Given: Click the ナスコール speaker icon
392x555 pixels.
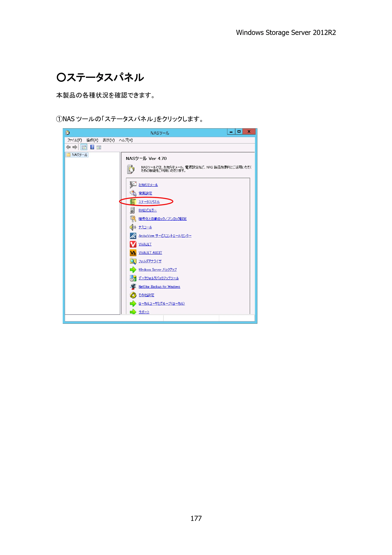Looking at the screenshot, I should [x=133, y=227].
